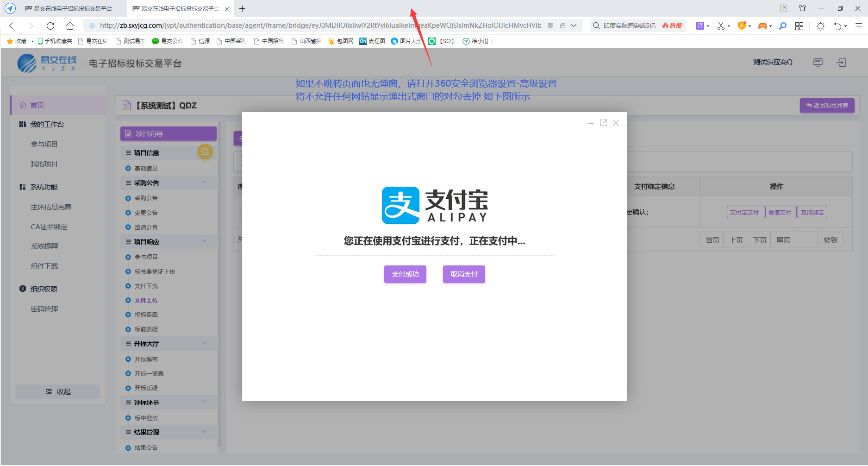Screen dimensions: 868x466
Task: Select 首页 in left sidebar
Action: pyautogui.click(x=58, y=105)
